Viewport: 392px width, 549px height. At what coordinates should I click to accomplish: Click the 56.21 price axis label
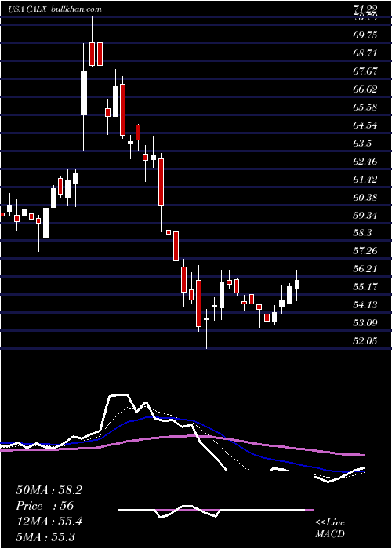(x=365, y=269)
